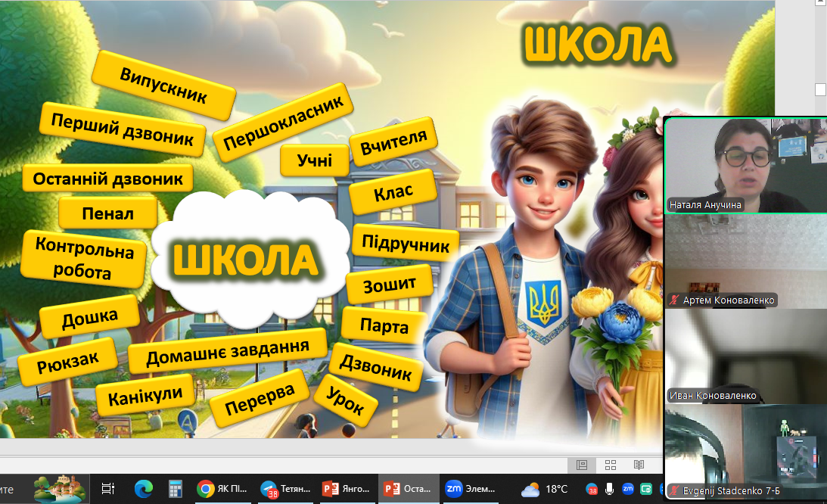Open the Zoom window 'Элем...'

470,489
